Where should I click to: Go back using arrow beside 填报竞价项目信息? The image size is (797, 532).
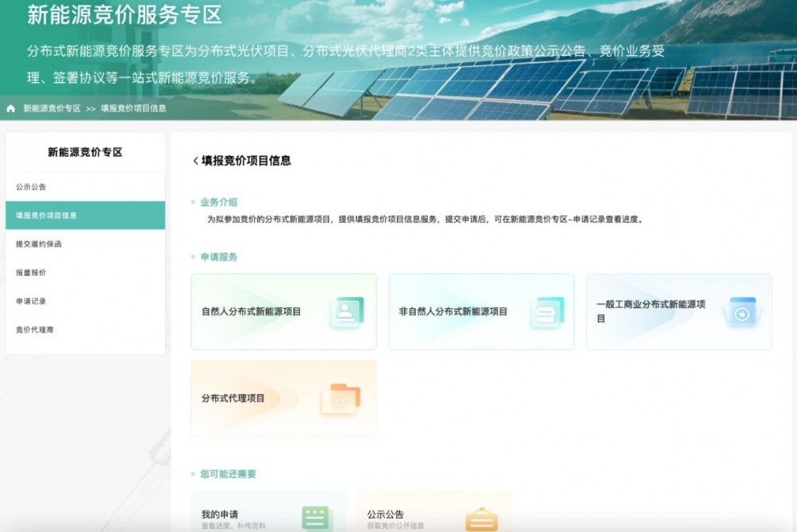(195, 161)
